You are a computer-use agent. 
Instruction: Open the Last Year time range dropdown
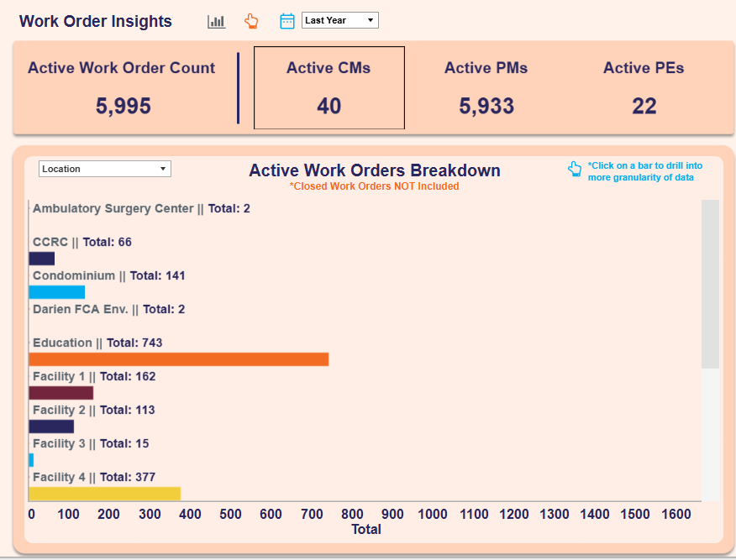(x=339, y=19)
